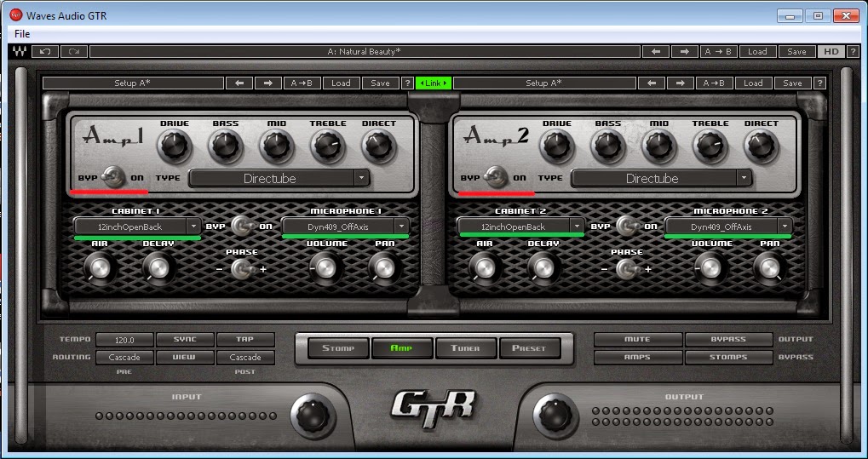Toggle Amp 1 BYP/ON switch
This screenshot has height=459, width=868.
tap(116, 177)
